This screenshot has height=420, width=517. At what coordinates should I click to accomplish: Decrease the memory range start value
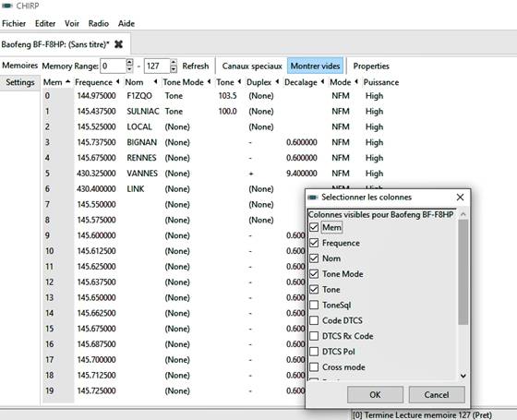point(129,69)
